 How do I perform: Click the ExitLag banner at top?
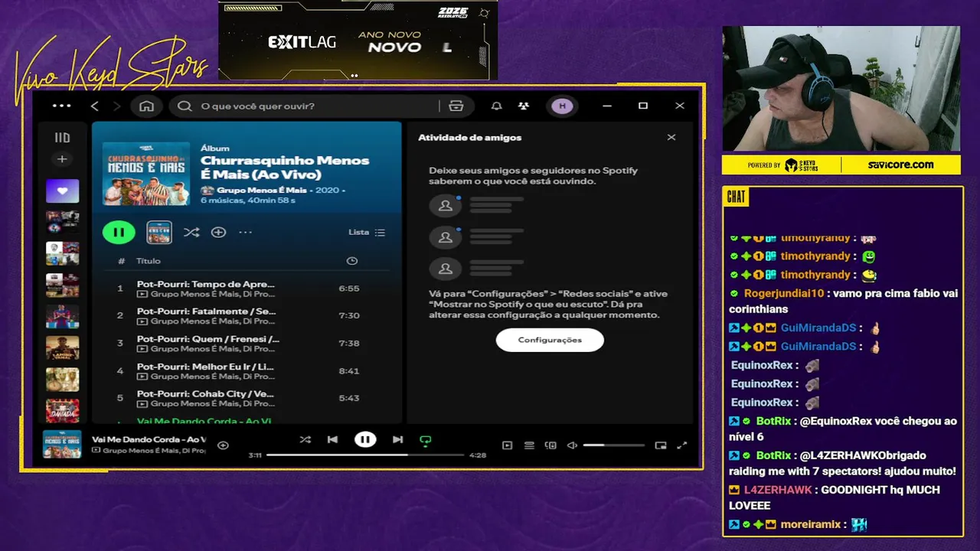click(x=358, y=41)
